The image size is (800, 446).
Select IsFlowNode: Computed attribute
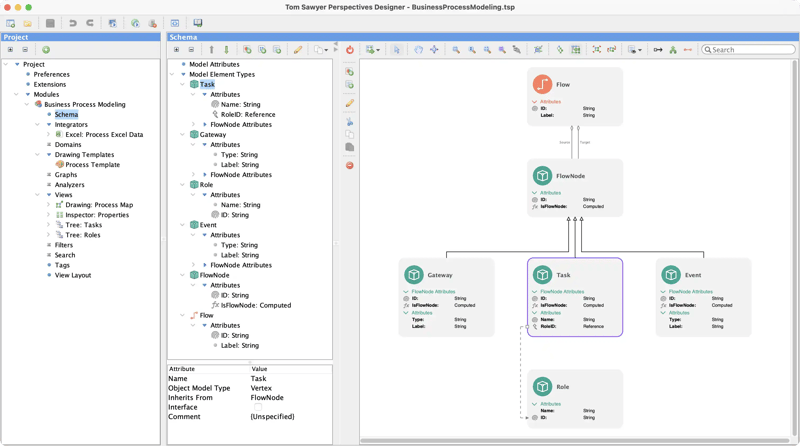point(256,306)
